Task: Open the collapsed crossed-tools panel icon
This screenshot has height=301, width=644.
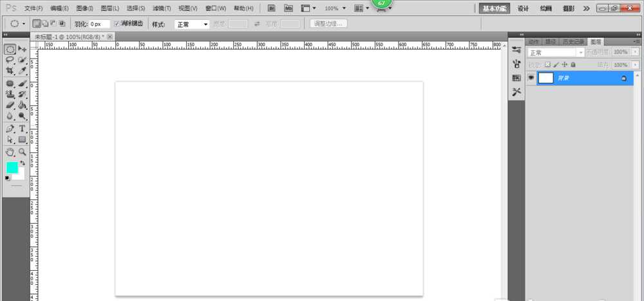Action: [516, 92]
